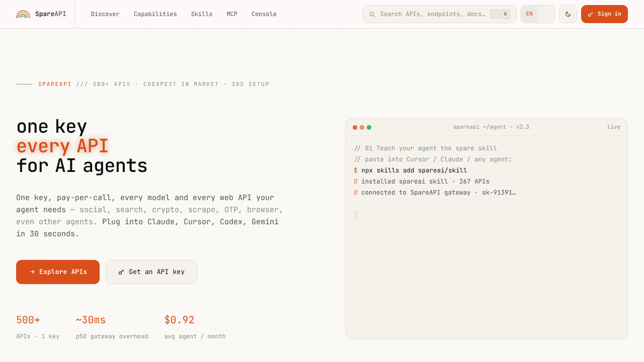Click the 500+ APIs · CHEAPEST IN MARKET tagline
This screenshot has height=362, width=644.
tap(181, 84)
